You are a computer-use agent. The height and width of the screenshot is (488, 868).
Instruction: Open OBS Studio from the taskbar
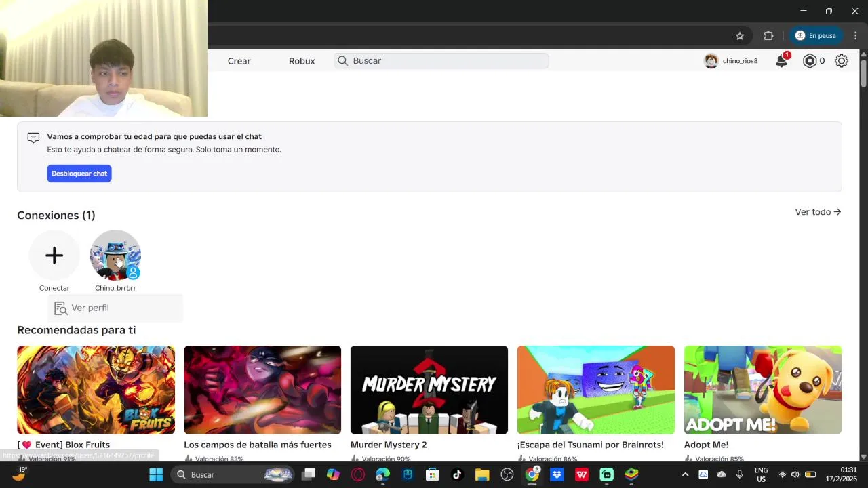point(507,474)
